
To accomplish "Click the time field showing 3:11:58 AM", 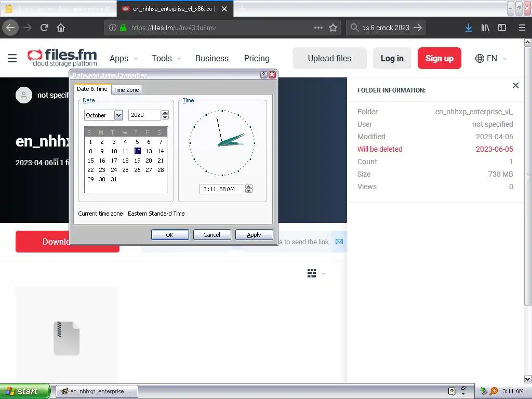I will (222, 189).
